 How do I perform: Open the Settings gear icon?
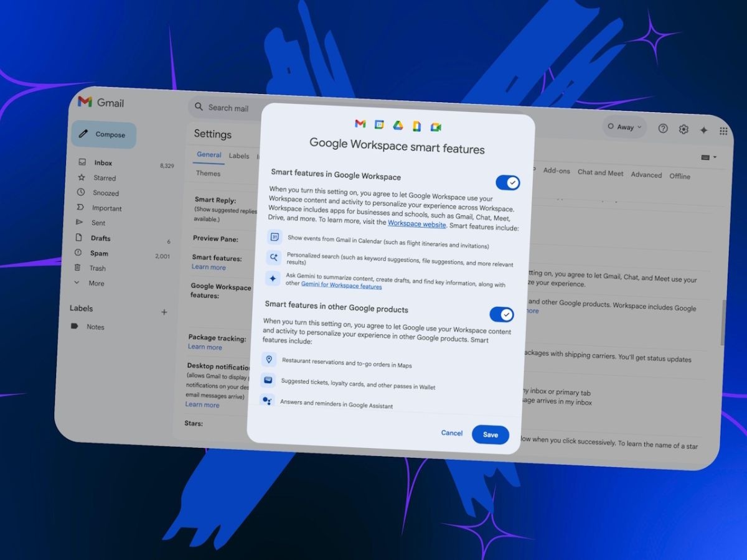(684, 129)
